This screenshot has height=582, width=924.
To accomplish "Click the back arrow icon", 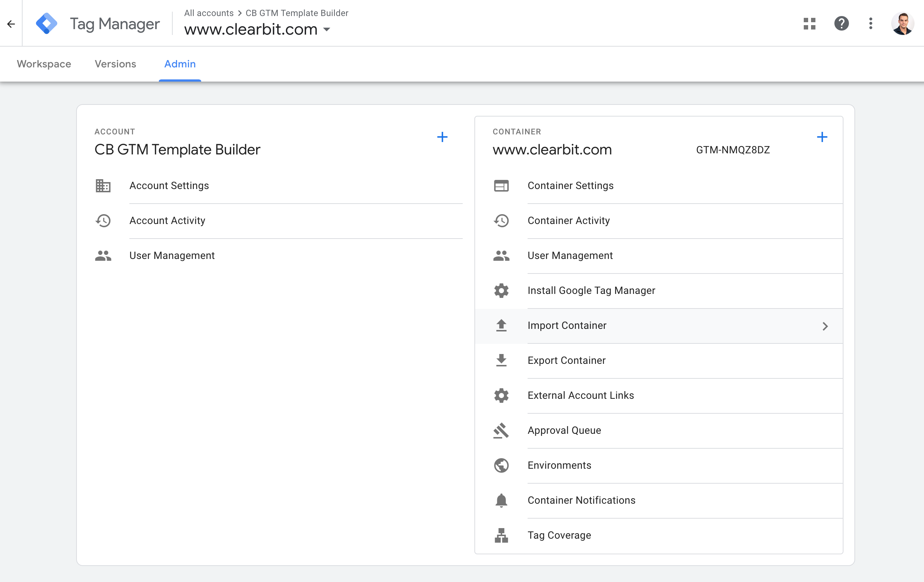I will tap(11, 24).
